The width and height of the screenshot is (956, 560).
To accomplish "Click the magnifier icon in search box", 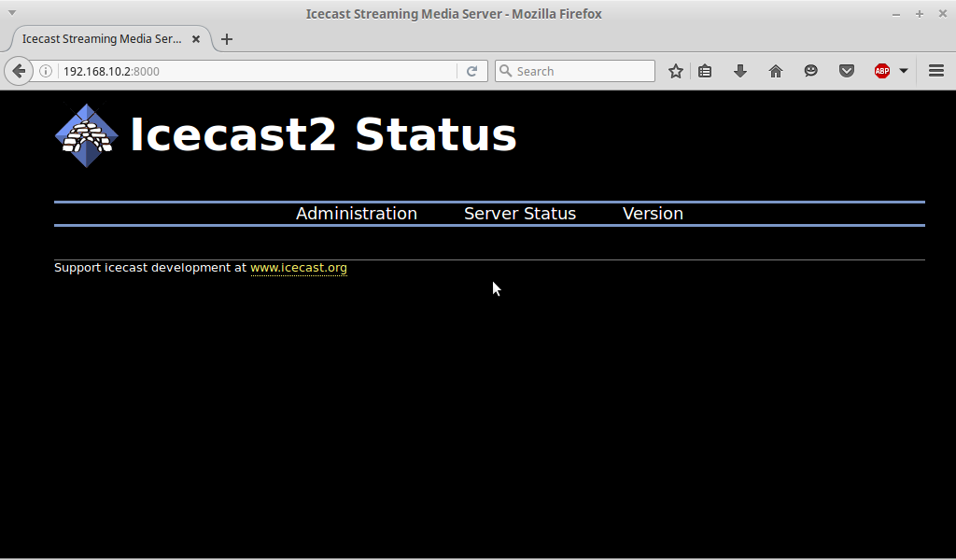I will tap(505, 71).
